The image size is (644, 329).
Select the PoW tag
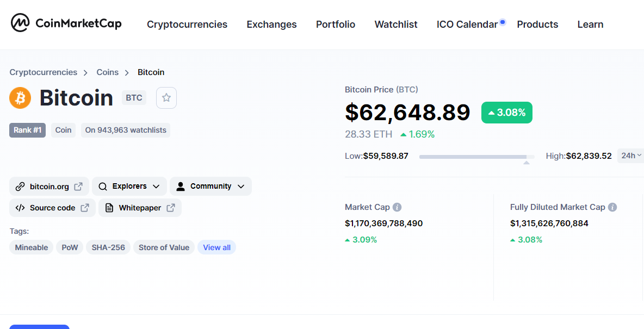coord(70,247)
